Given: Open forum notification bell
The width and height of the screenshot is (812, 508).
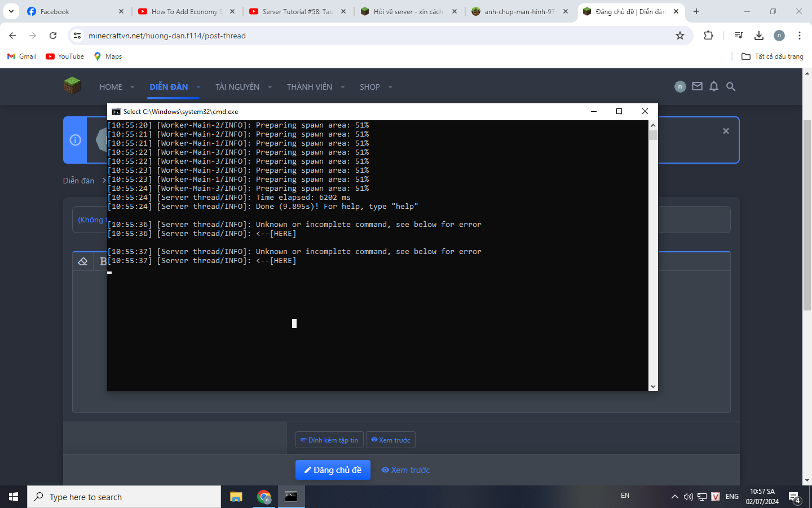Looking at the screenshot, I should click(714, 86).
